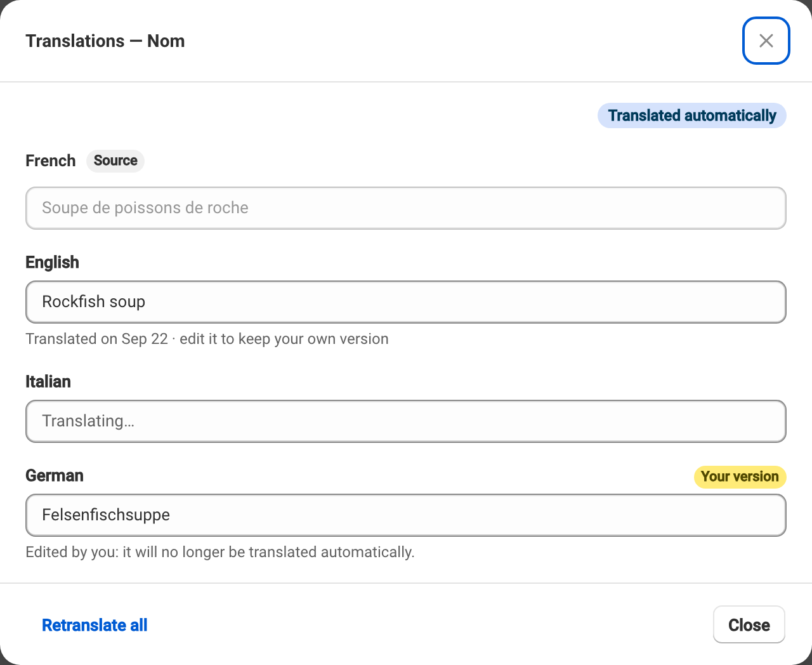Click Retranslate all link
The height and width of the screenshot is (665, 812).
[x=95, y=625]
